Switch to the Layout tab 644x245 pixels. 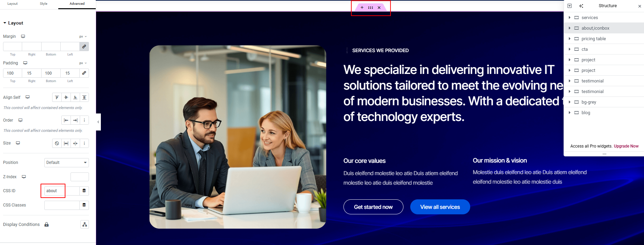(13, 4)
